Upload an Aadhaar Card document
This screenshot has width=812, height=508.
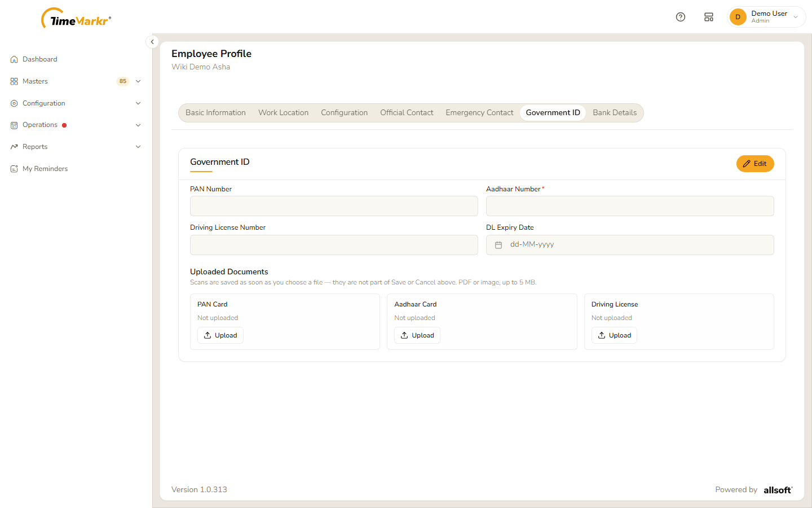pyautogui.click(x=417, y=335)
